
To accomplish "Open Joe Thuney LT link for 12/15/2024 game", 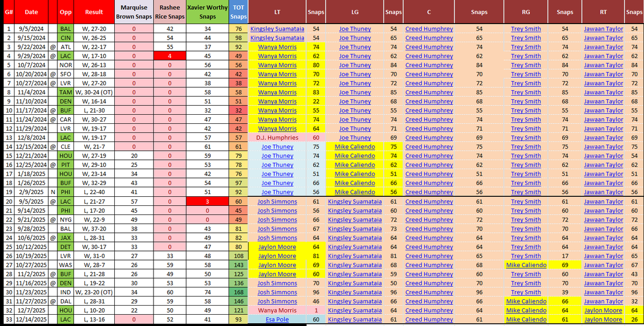I will (277, 147).
